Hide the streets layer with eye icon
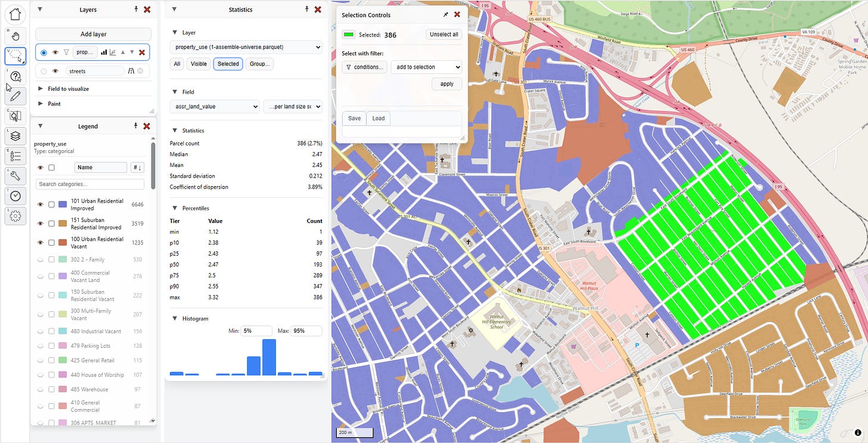The image size is (868, 443). click(x=55, y=71)
